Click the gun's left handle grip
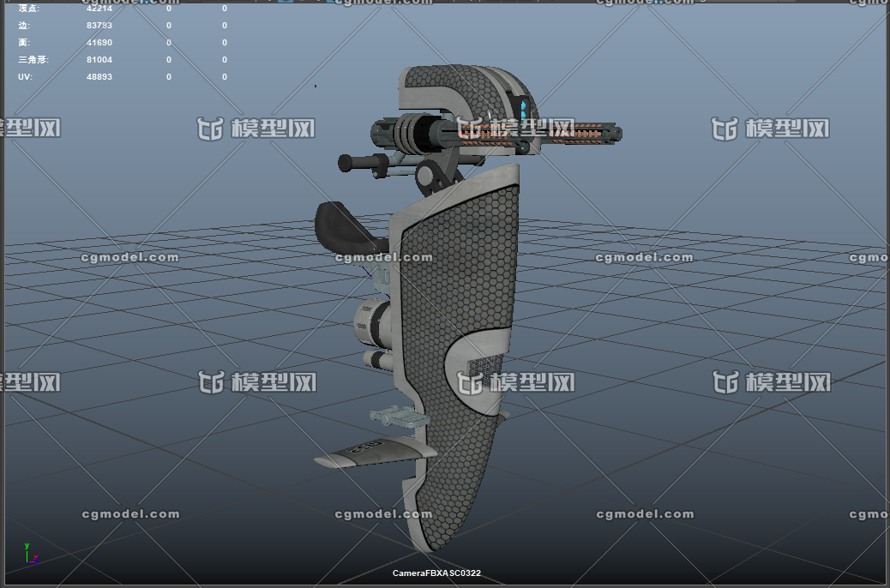 pyautogui.click(x=360, y=162)
